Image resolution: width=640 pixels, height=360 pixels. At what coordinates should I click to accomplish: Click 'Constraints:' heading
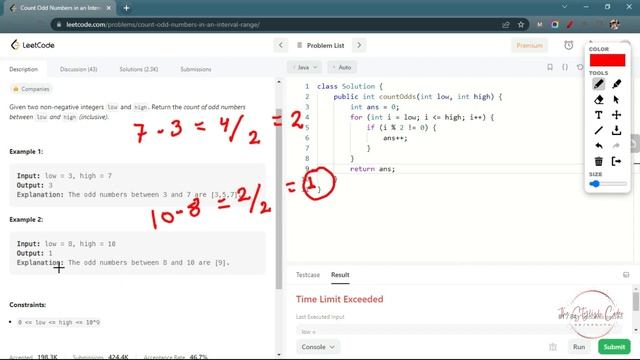(28, 305)
